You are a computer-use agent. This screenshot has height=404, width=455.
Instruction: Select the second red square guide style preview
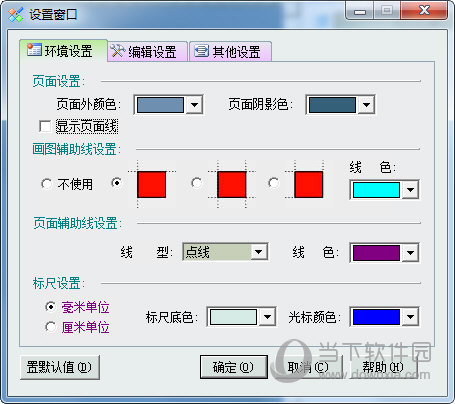click(x=232, y=184)
